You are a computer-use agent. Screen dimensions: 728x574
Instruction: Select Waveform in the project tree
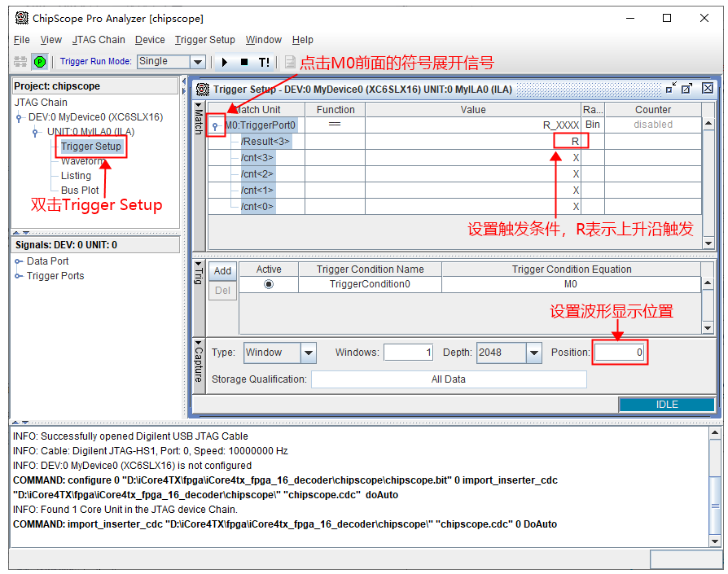[x=82, y=161]
